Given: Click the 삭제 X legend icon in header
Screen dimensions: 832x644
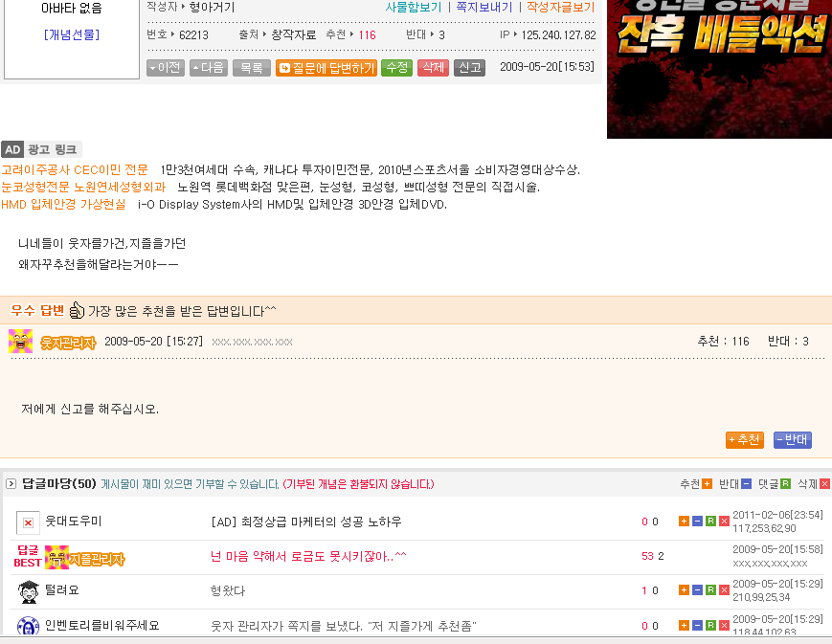Looking at the screenshot, I should pos(824,484).
